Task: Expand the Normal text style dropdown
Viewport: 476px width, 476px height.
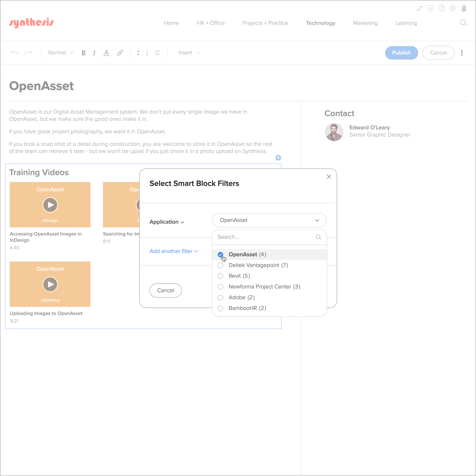Action: [x=61, y=53]
